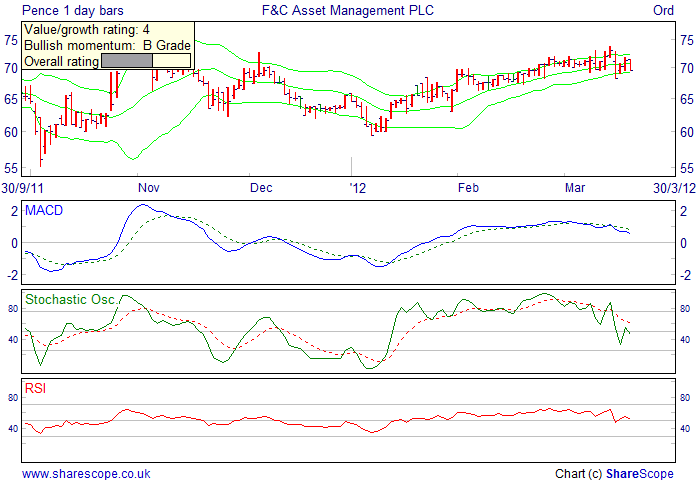The height and width of the screenshot is (482, 697).
Task: Click the 55 price label on left axis
Action: [12, 169]
